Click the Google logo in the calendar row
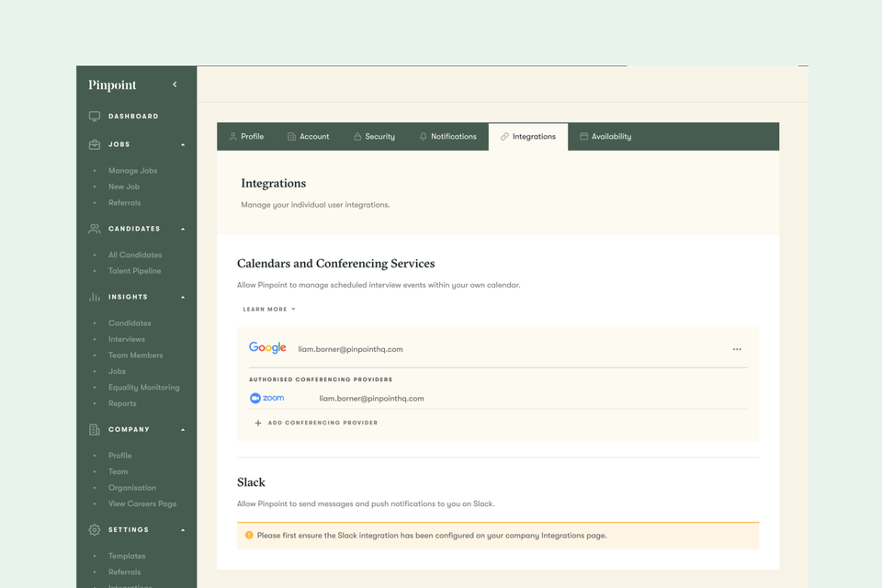 coord(267,348)
